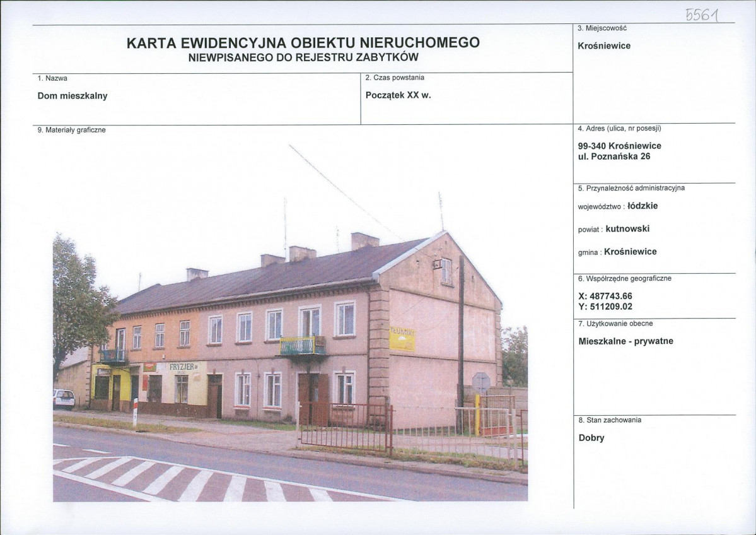This screenshot has width=756, height=535.
Task: Select the label '1. Nazwa'
Action: tap(52, 78)
